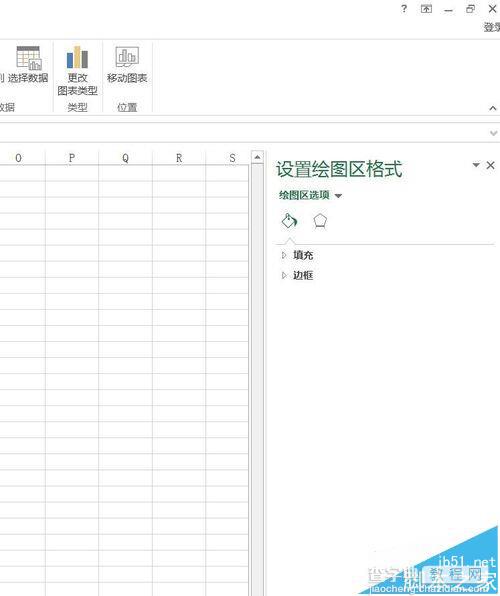This screenshot has height=596, width=500.
Task: Click the Move Chart (移动图表) button
Action: (127, 65)
